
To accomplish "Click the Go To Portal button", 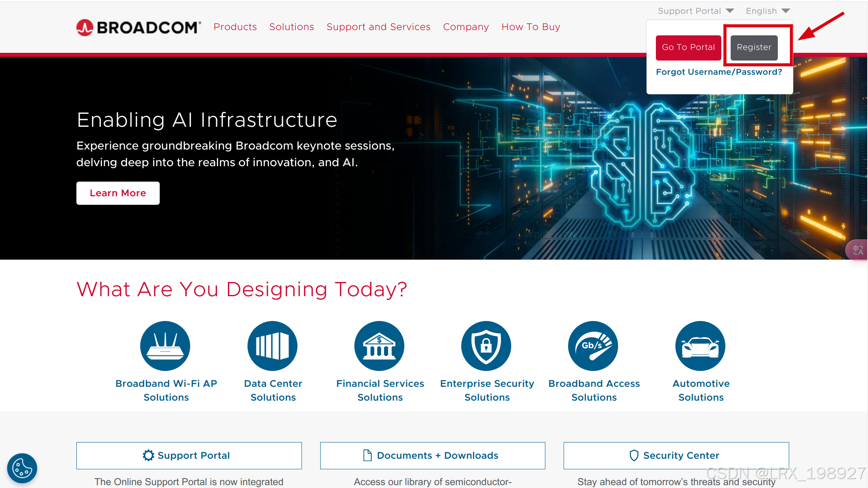I will click(x=688, y=48).
